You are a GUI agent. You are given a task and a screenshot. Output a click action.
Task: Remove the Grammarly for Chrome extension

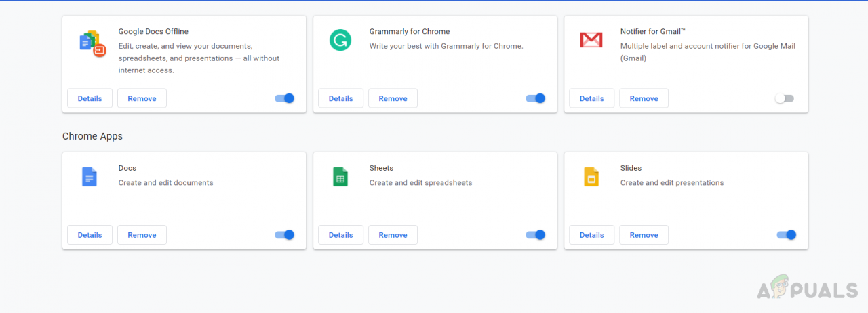coord(393,98)
